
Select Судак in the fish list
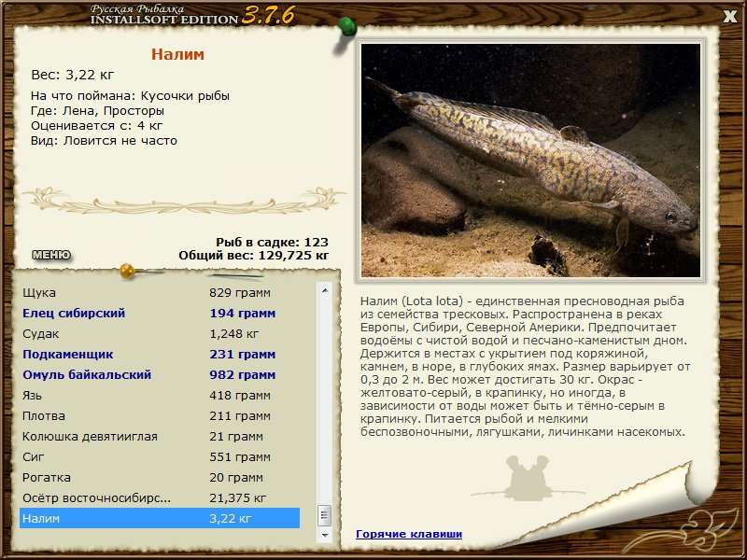point(160,333)
